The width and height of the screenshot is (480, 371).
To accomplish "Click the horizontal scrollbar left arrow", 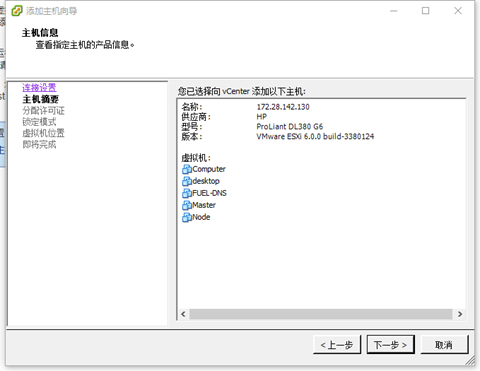I will tap(183, 314).
